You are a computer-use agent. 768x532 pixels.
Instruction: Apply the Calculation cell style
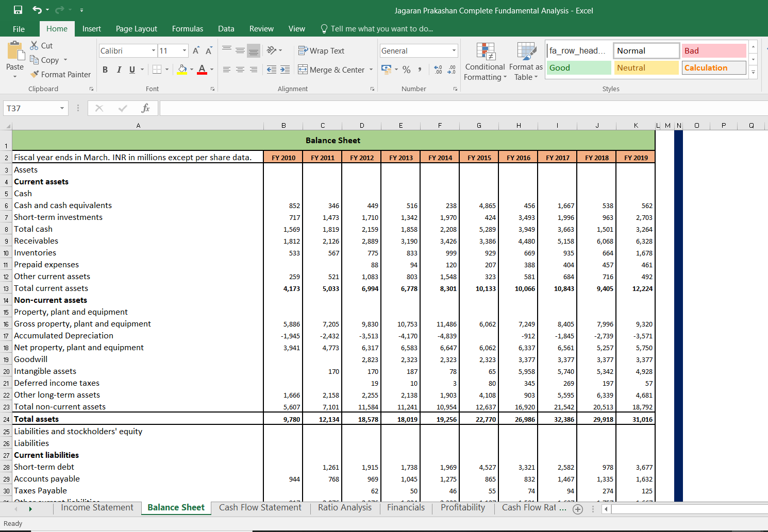[714, 68]
